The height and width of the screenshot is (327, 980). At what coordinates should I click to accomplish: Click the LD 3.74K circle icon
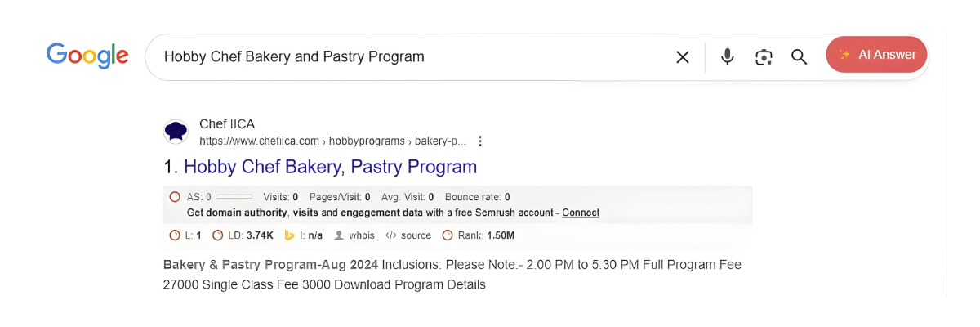pyautogui.click(x=217, y=235)
